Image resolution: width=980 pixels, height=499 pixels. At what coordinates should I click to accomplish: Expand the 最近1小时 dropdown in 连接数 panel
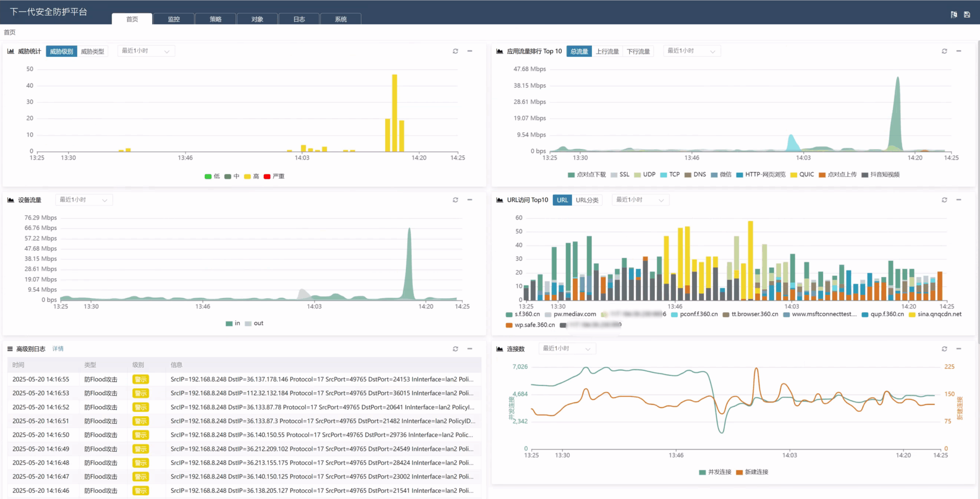568,349
